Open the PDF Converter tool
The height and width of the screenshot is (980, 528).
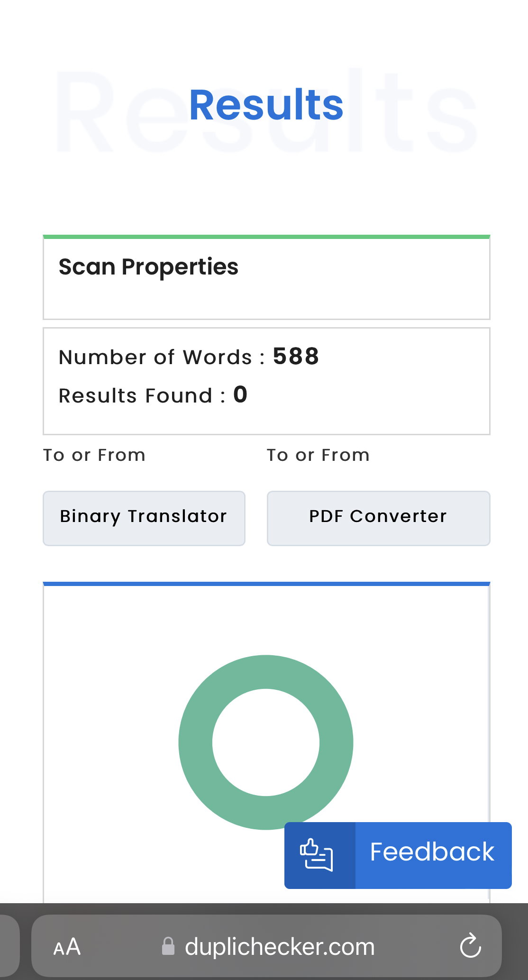pos(378,518)
